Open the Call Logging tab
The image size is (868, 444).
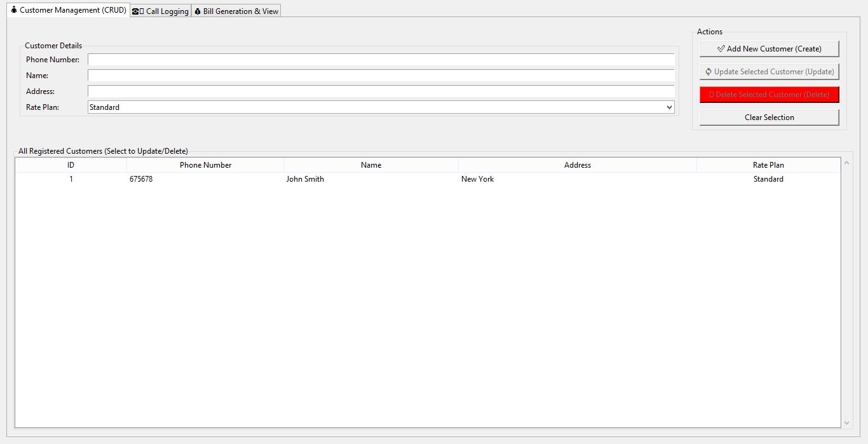coord(161,11)
